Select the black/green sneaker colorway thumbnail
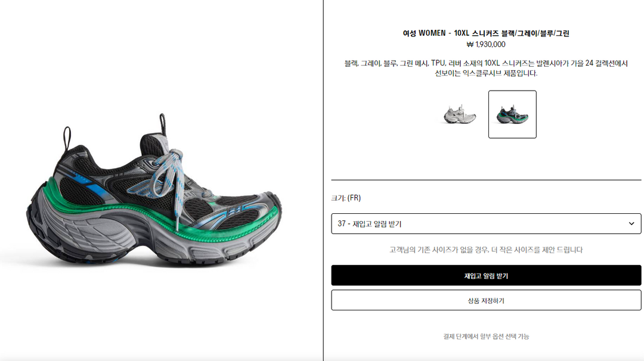 point(512,114)
